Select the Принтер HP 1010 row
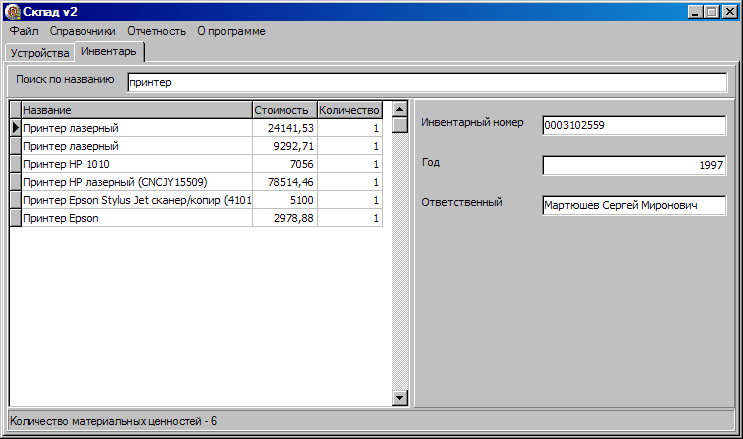The height and width of the screenshot is (439, 743). (x=196, y=164)
